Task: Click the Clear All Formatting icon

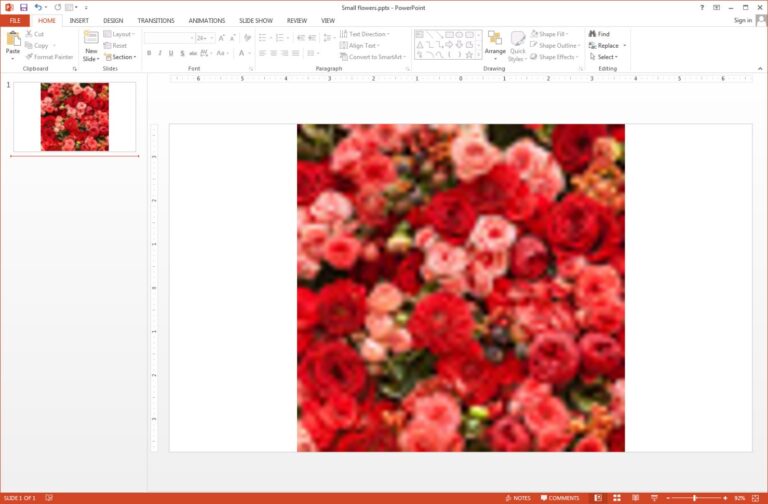Action: [x=247, y=38]
